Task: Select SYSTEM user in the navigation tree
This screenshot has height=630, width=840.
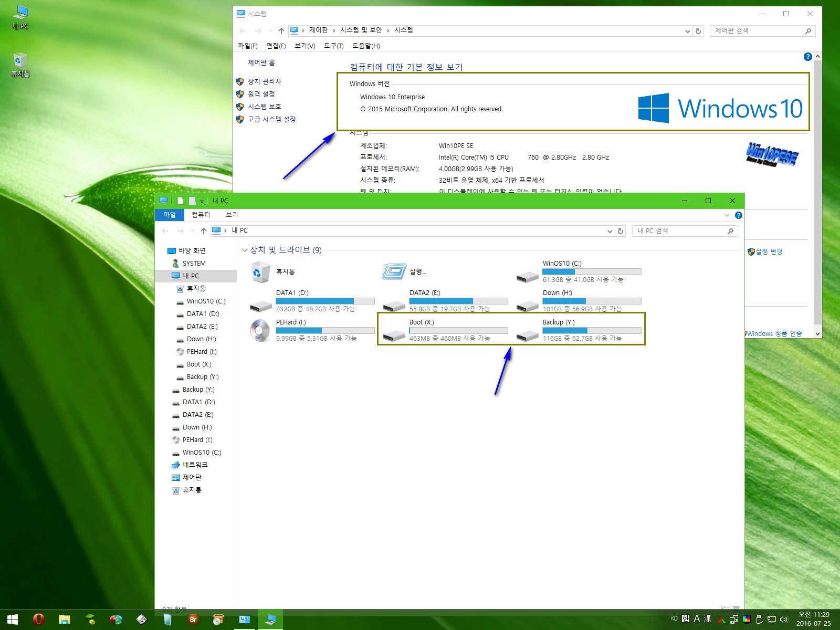Action: tap(194, 264)
